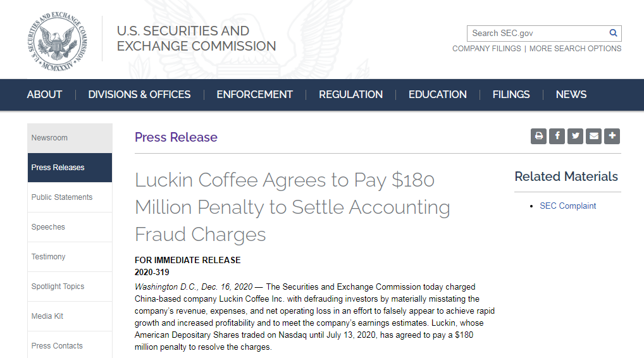The width and height of the screenshot is (644, 358).
Task: Open the SEC Complaint link
Action: tap(567, 206)
